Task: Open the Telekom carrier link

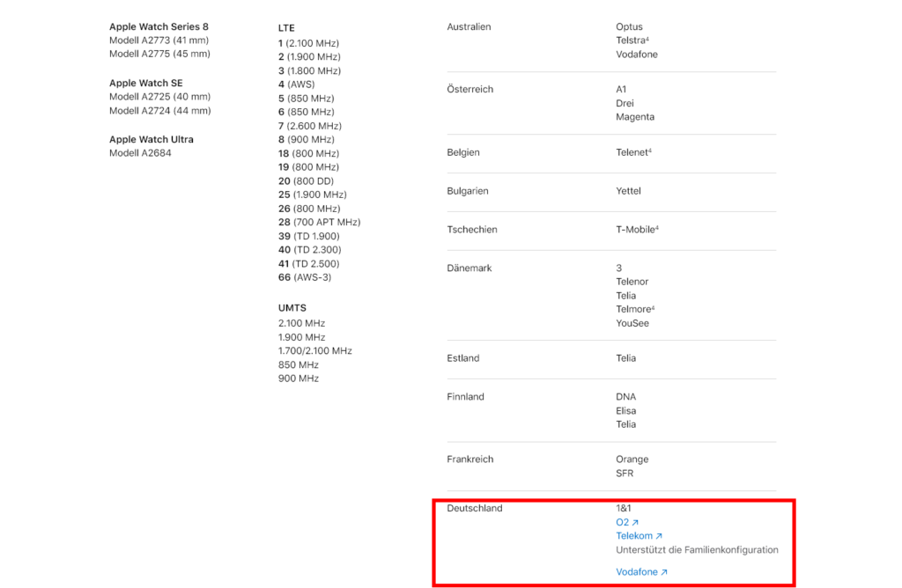Action: click(639, 536)
